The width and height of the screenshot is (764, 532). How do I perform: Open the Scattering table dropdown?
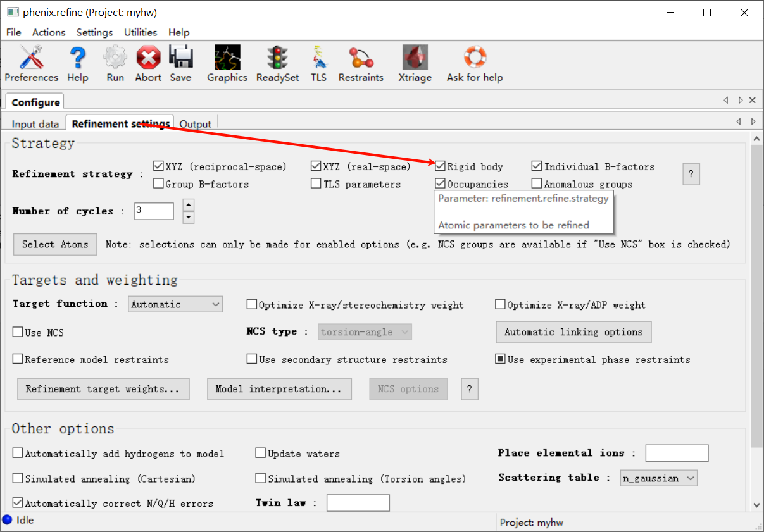659,478
